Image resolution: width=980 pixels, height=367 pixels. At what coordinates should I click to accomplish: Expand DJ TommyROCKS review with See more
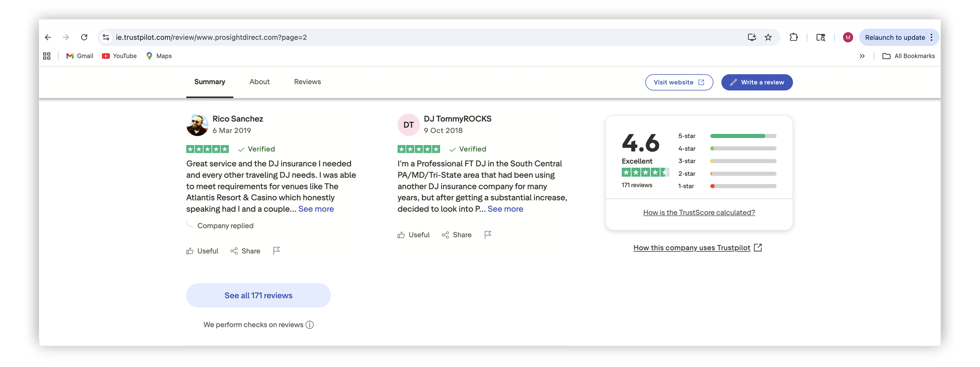505,209
